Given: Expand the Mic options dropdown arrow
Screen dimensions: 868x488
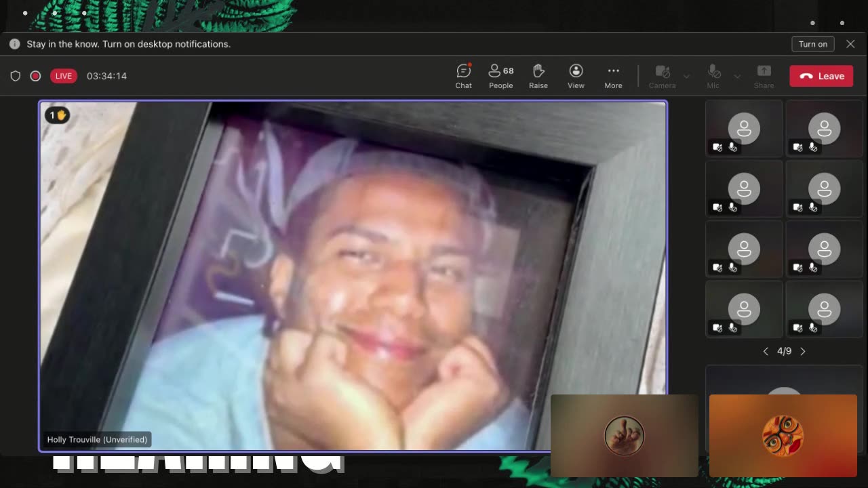Looking at the screenshot, I should [x=737, y=76].
